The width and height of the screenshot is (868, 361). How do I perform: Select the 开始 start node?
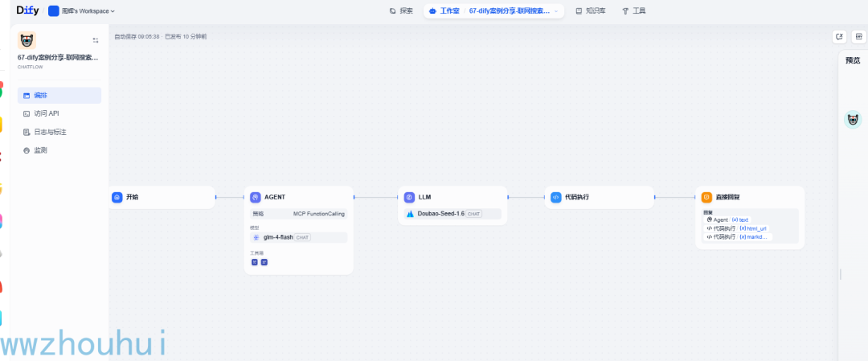point(162,197)
